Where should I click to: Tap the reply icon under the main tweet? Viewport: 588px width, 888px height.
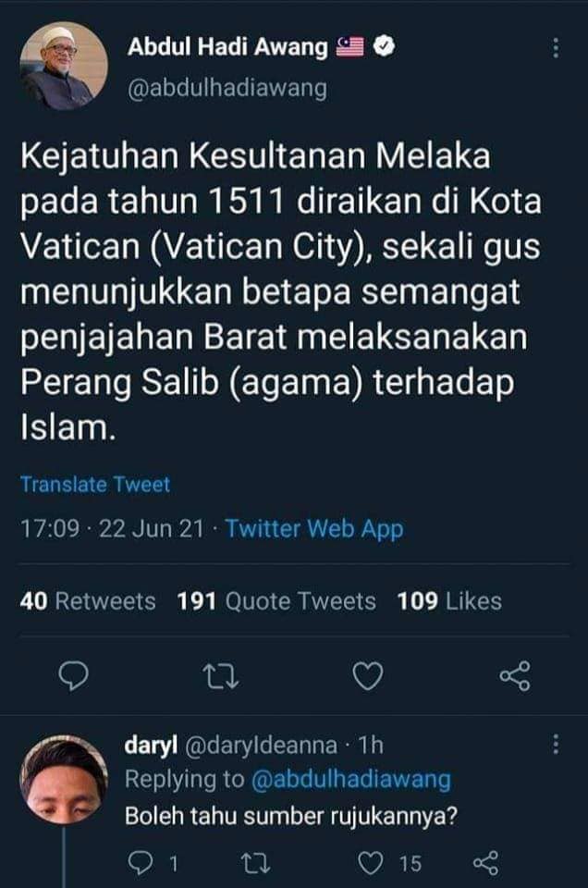74,676
